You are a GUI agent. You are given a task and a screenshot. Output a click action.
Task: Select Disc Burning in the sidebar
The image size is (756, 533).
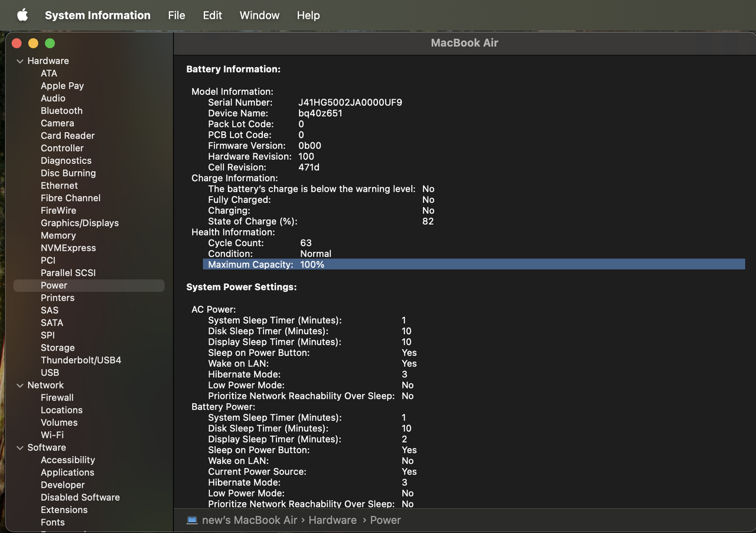[68, 173]
